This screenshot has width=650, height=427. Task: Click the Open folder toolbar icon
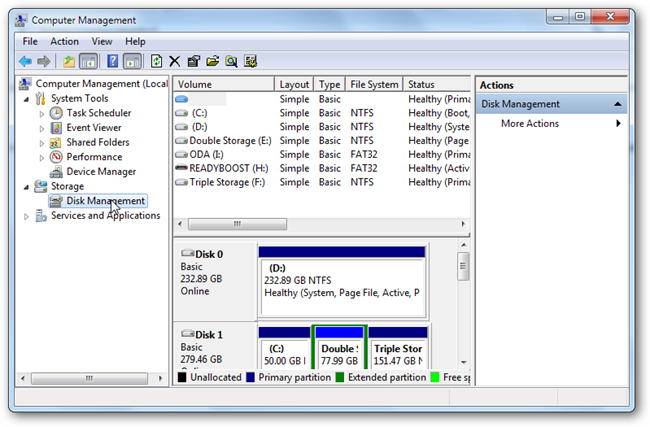pos(213,61)
